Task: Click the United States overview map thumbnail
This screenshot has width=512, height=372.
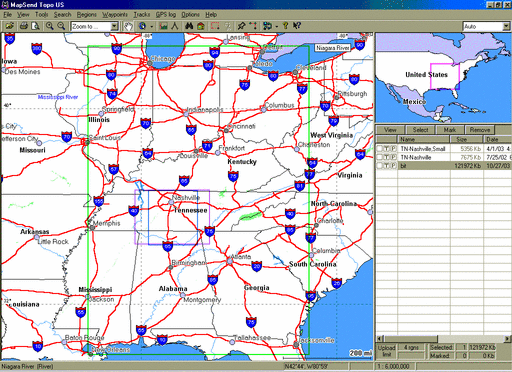Action: tap(443, 77)
